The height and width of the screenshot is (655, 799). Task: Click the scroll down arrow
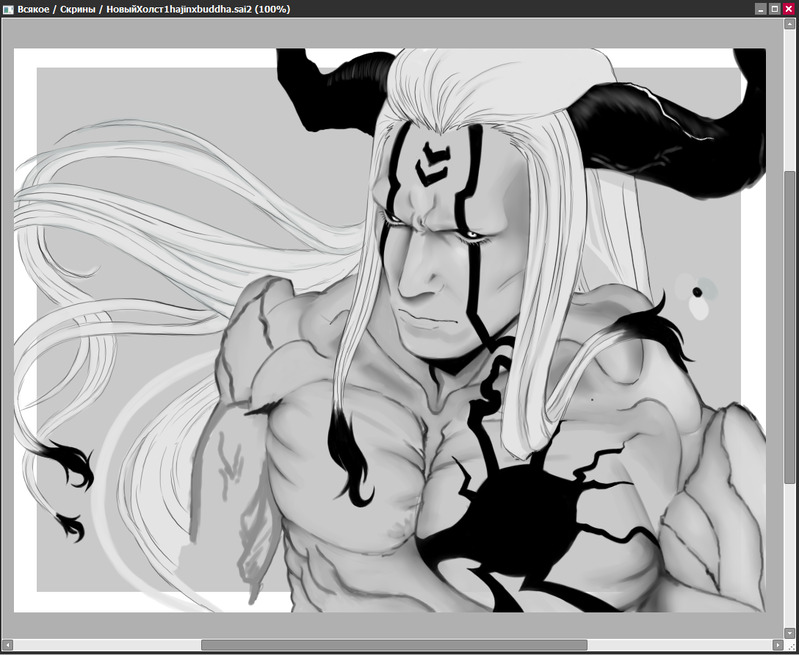(x=789, y=634)
